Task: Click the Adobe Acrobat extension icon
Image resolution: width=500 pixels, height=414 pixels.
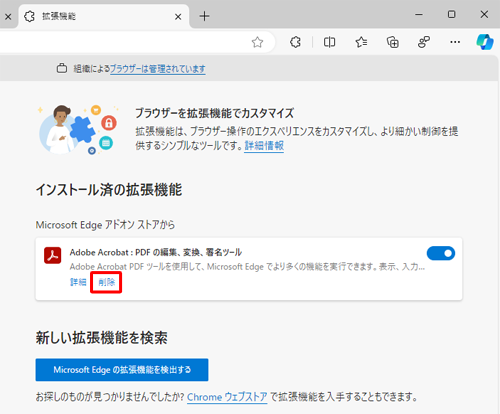Action: (53, 256)
